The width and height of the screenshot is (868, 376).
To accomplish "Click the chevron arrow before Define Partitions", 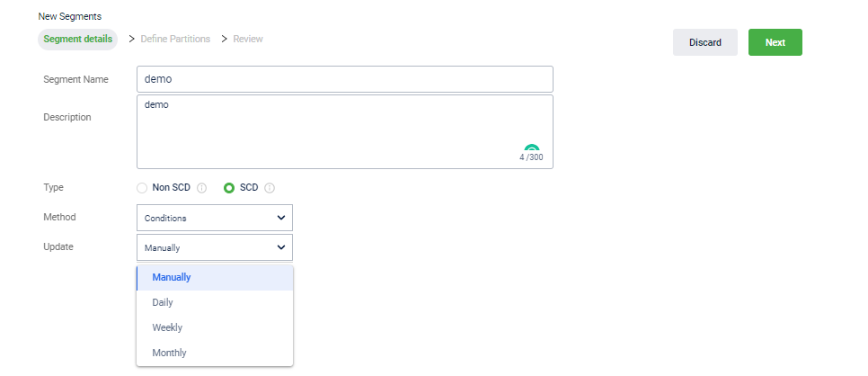I will 132,39.
